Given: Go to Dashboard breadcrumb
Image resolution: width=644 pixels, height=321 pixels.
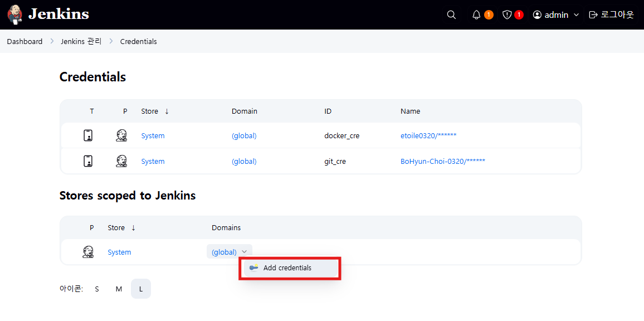Looking at the screenshot, I should pyautogui.click(x=25, y=41).
